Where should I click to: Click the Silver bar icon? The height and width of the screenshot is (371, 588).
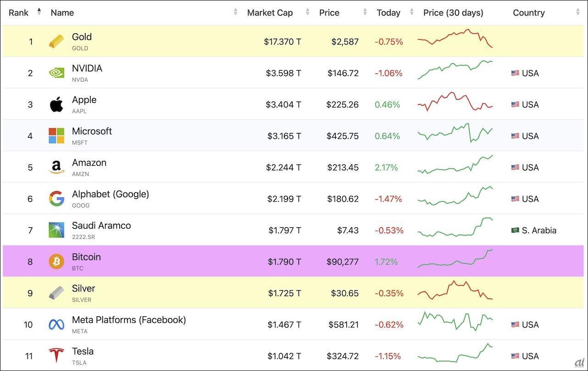pos(57,293)
